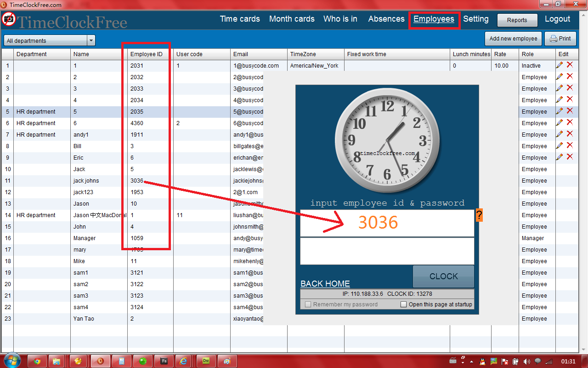Click the pencil icon for employee Bill
588x368 pixels.
(559, 146)
